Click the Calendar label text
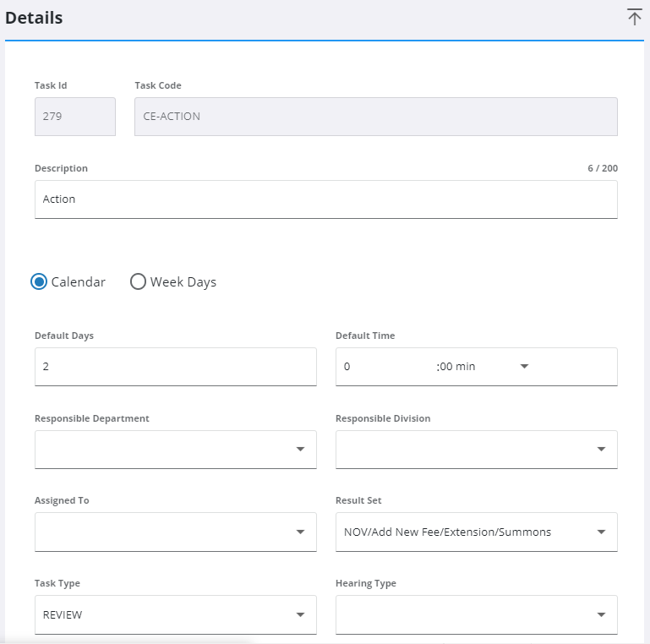 (x=78, y=282)
